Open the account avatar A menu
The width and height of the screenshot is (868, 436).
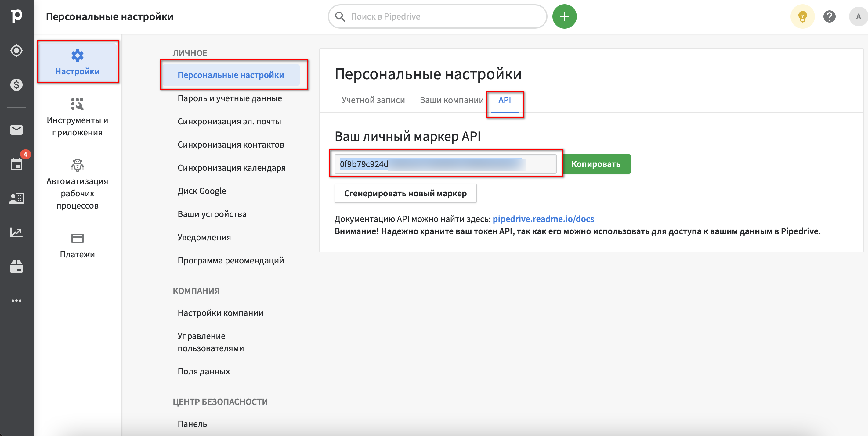(x=858, y=16)
